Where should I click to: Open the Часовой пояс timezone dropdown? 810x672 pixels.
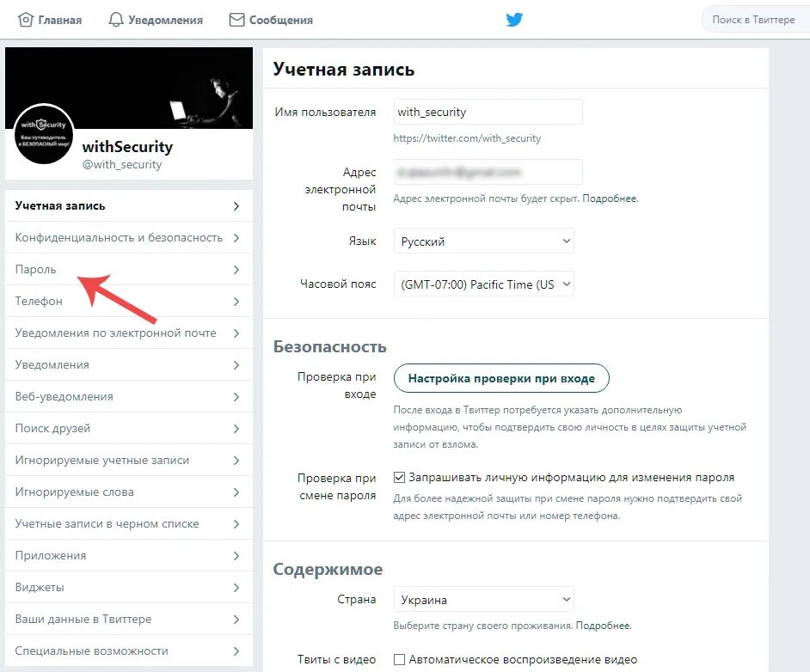coord(483,284)
